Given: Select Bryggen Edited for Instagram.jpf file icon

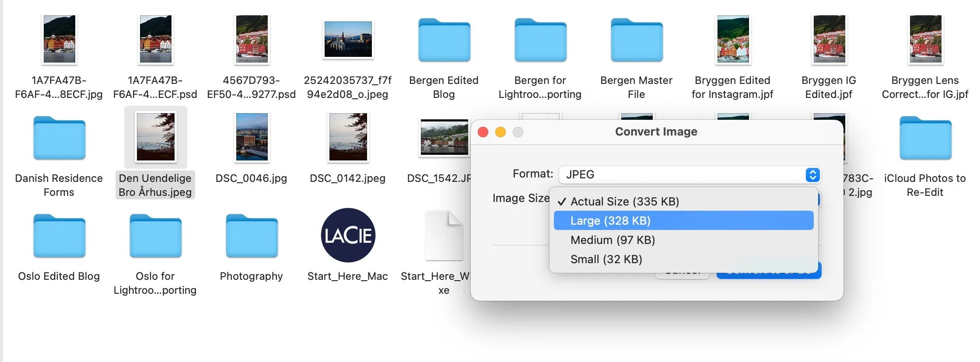Looking at the screenshot, I should tap(733, 39).
